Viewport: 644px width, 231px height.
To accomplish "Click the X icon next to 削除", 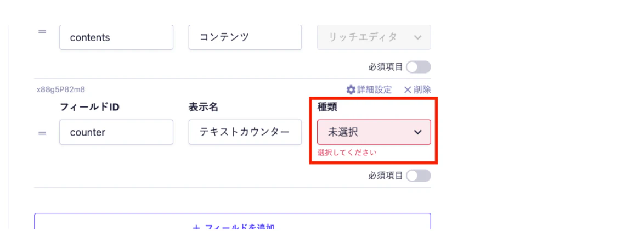I will (408, 89).
